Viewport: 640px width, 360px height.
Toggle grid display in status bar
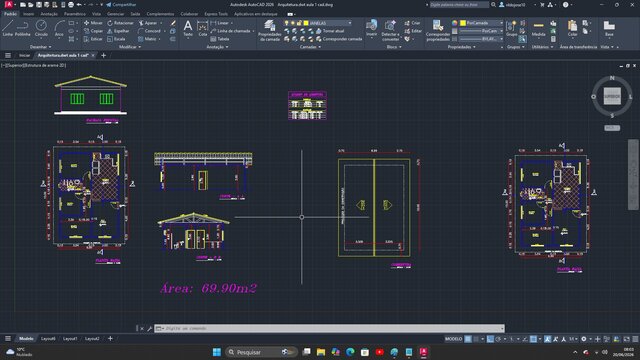pyautogui.click(x=468, y=339)
